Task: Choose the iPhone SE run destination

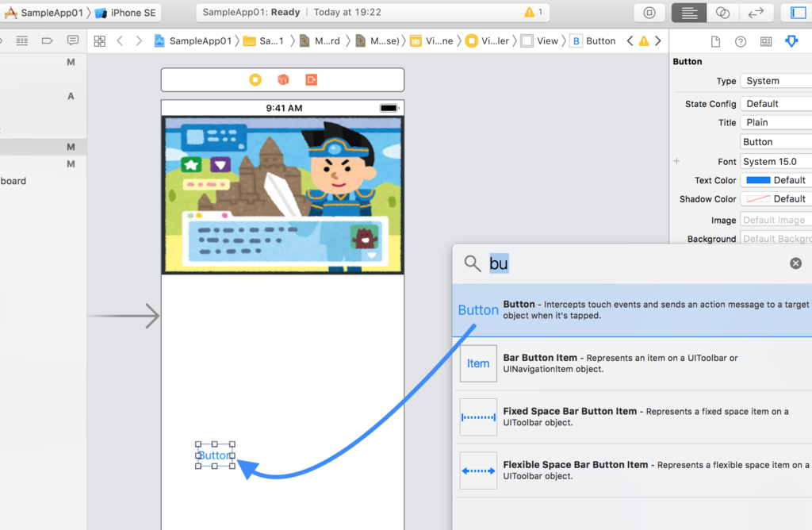Action: pyautogui.click(x=125, y=13)
